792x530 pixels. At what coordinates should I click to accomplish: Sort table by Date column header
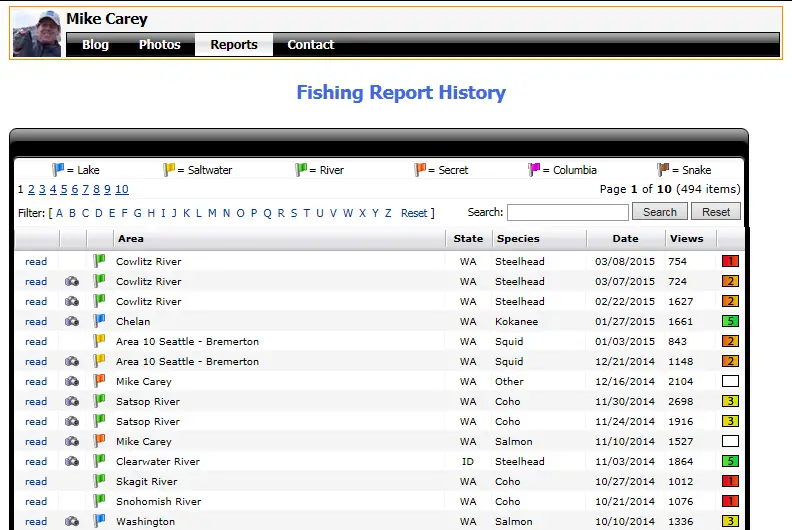click(x=625, y=239)
